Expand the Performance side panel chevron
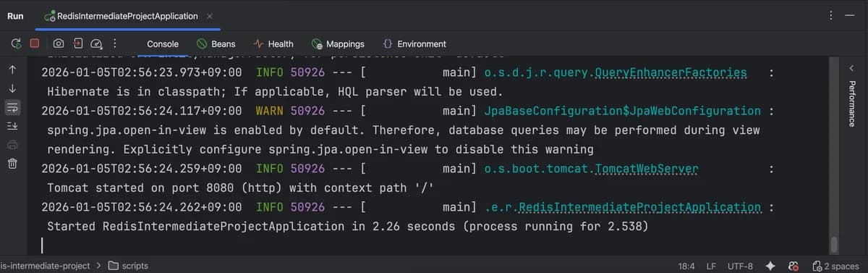 point(852,67)
